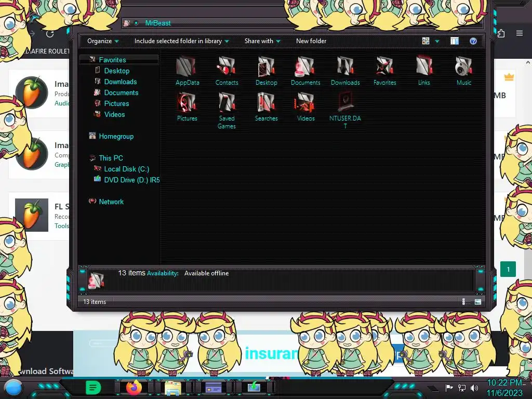This screenshot has width=532, height=399.
Task: Open the volume control in tray
Action: pyautogui.click(x=474, y=388)
